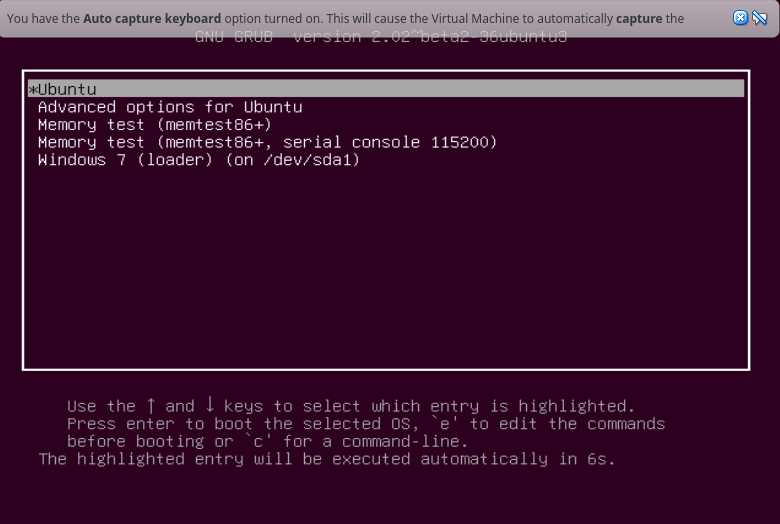The image size is (780, 524).
Task: Click the asterisk marker beside Ubuntu
Action: coord(33,90)
